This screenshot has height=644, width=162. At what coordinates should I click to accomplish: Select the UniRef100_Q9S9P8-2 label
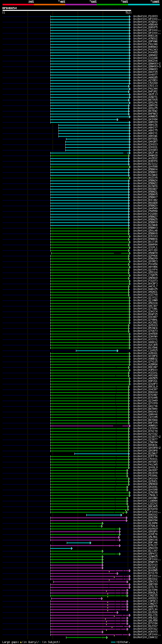coord(147,448)
